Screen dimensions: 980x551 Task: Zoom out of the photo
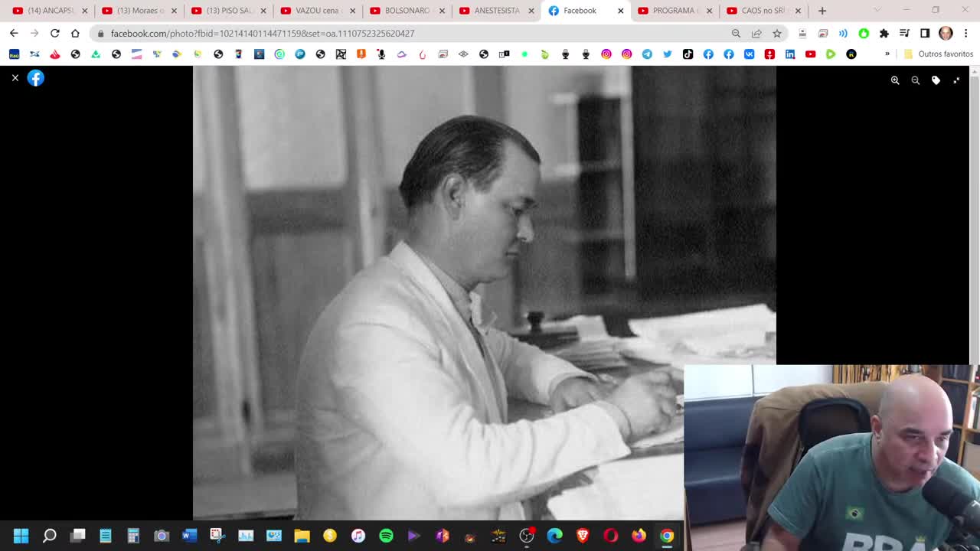[x=916, y=80]
